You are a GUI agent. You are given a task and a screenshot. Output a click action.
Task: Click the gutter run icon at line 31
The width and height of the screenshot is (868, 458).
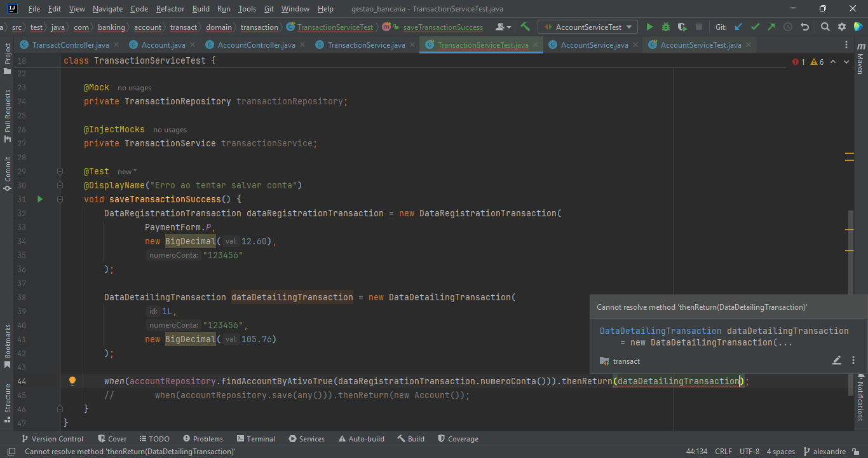(x=40, y=199)
